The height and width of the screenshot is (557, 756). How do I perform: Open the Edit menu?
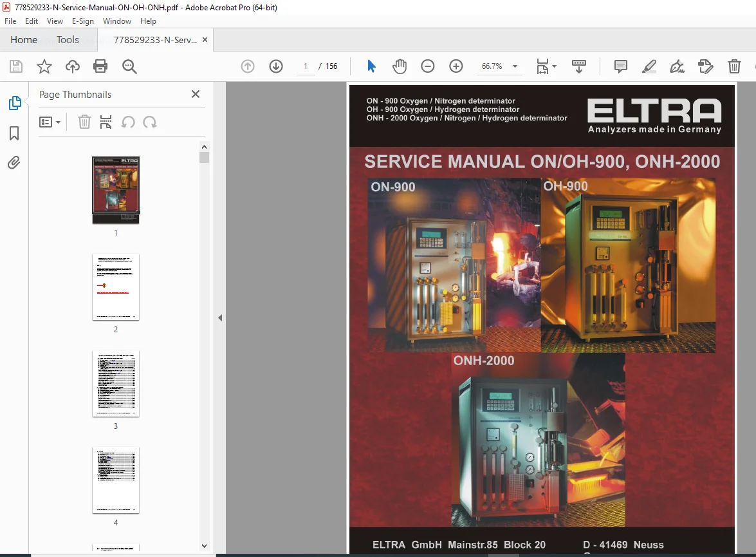(32, 21)
